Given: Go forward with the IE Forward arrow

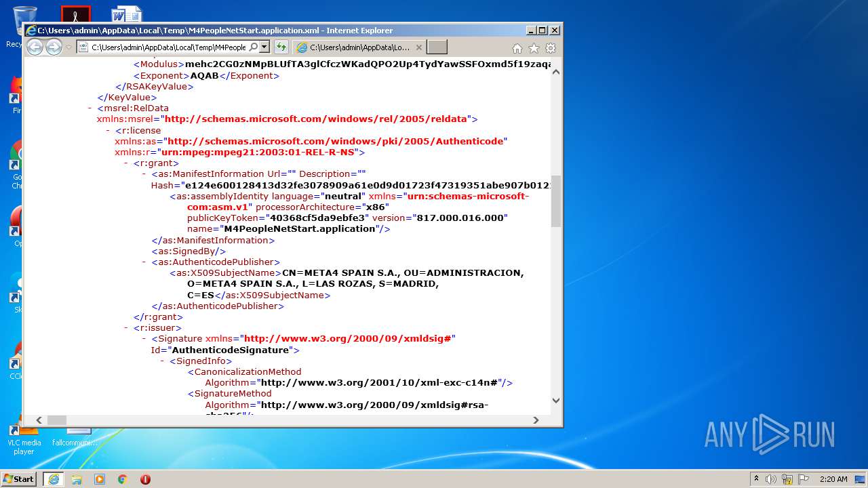Looking at the screenshot, I should 54,47.
